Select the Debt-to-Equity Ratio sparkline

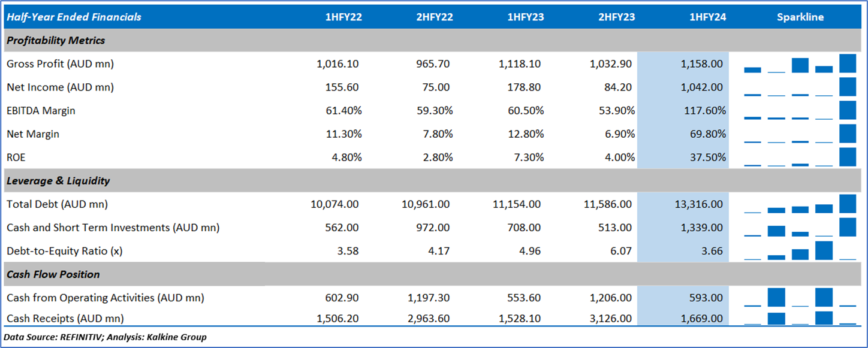click(800, 251)
